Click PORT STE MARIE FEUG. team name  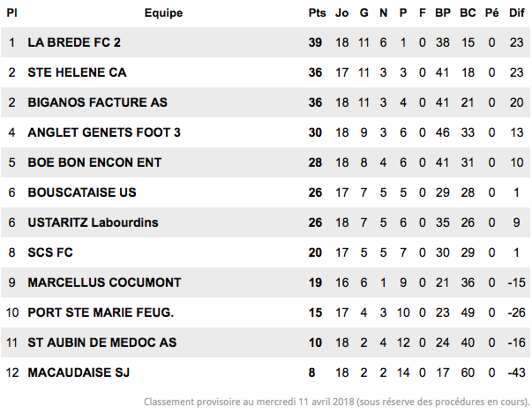click(x=101, y=312)
